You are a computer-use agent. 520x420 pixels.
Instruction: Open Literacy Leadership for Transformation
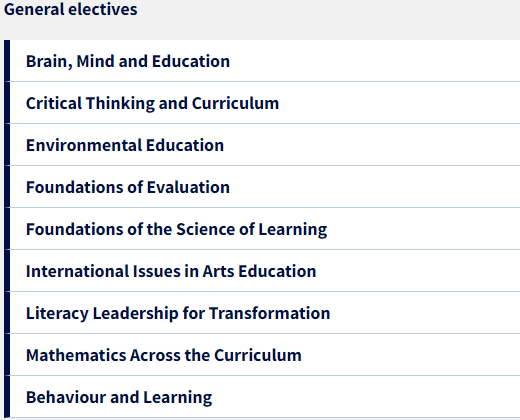pos(178,313)
